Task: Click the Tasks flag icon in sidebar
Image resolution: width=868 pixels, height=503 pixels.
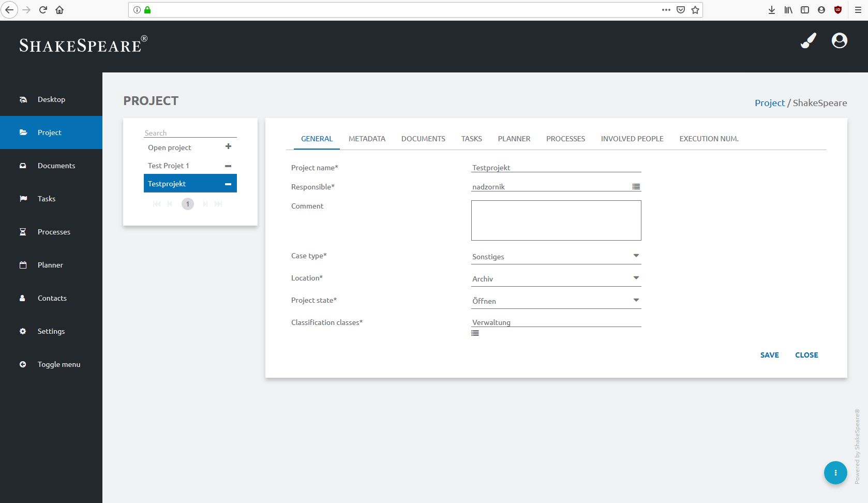Action: click(x=23, y=199)
